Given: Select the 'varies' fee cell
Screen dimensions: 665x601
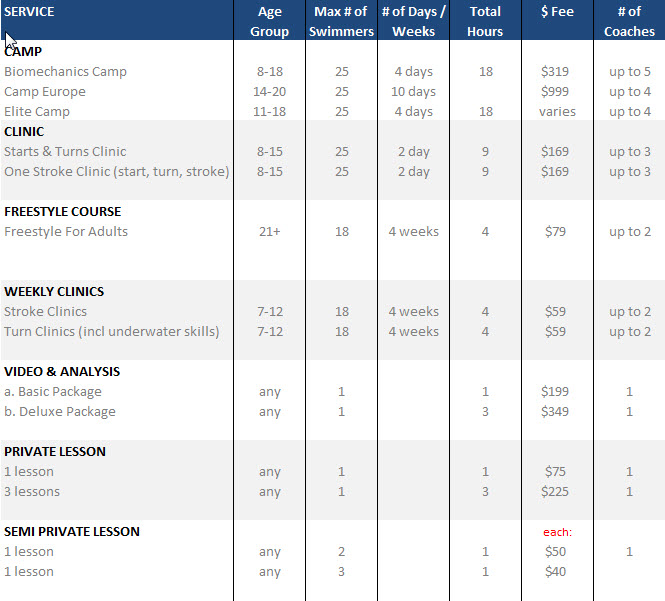Looking at the screenshot, I should 556,112.
